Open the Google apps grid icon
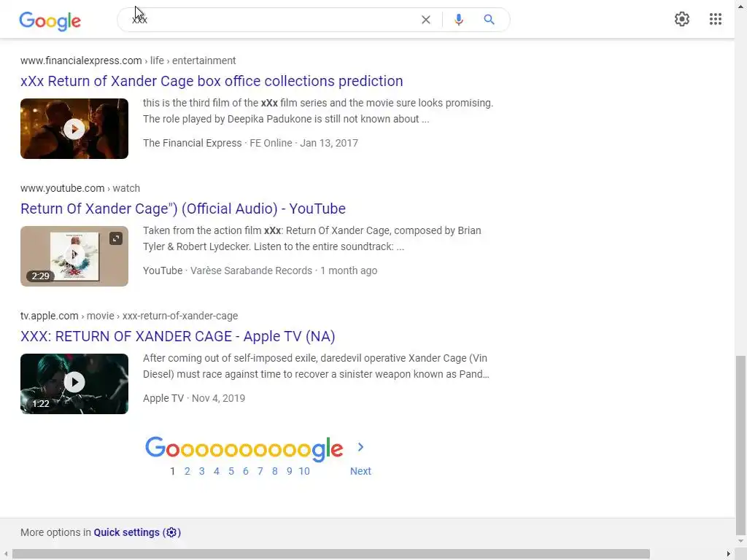Viewport: 747px width, 560px height. (x=715, y=19)
